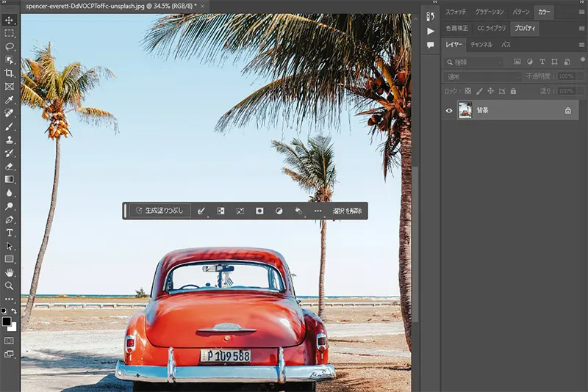This screenshot has width=588, height=392.
Task: Open the Layers panel options menu
Action: click(x=581, y=45)
